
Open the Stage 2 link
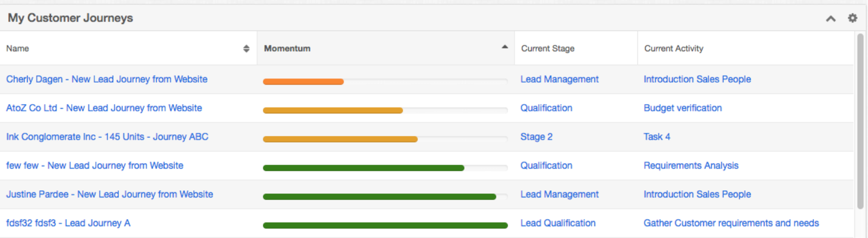536,136
